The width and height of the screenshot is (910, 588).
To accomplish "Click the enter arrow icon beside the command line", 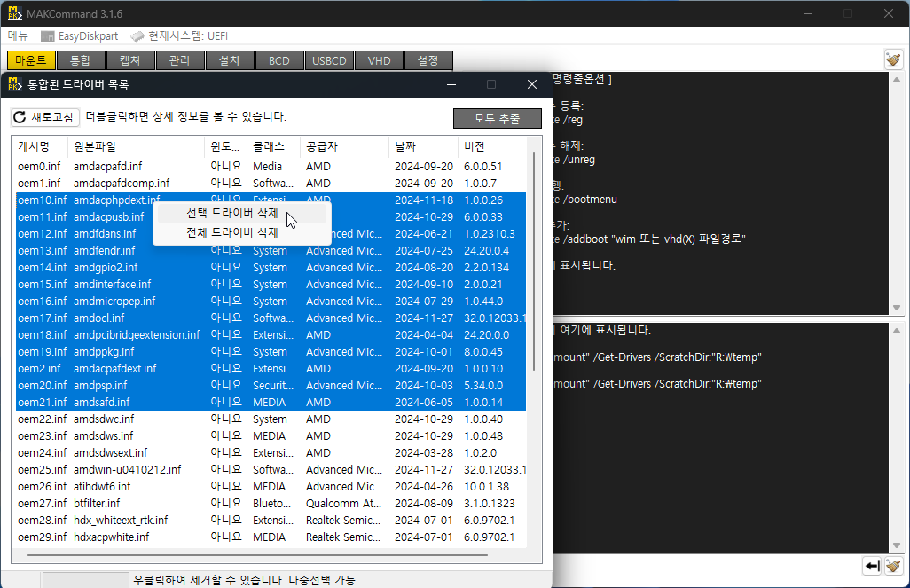I will click(x=872, y=565).
